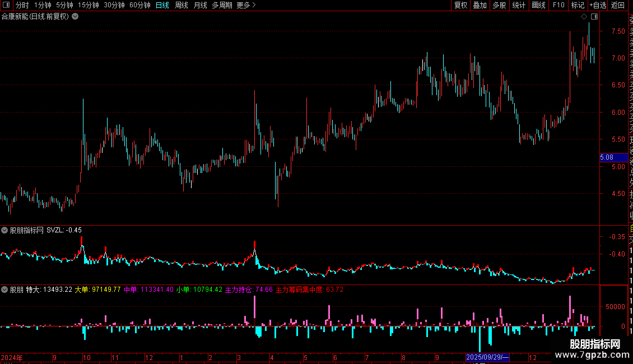633x364 pixels.
Task: Click the 中单: 113341.40 value label
Action: click(148, 290)
